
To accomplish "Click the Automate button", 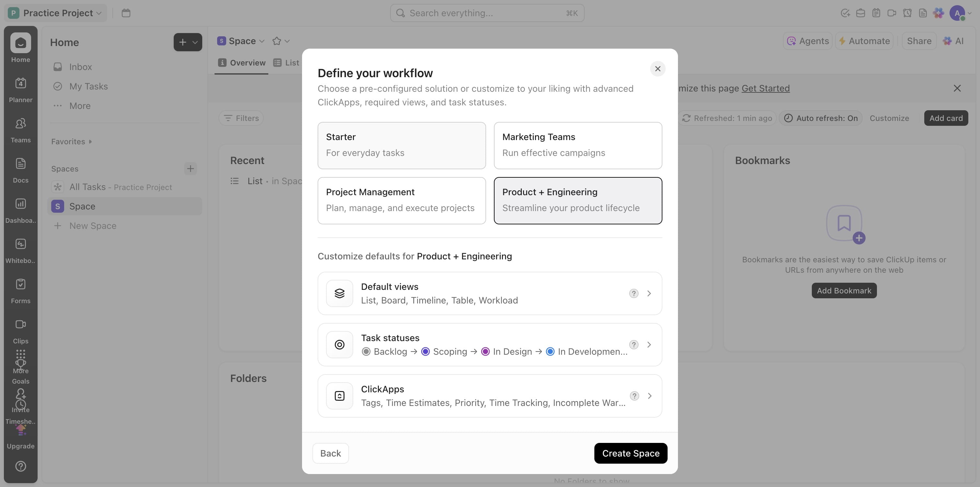I will click(864, 41).
